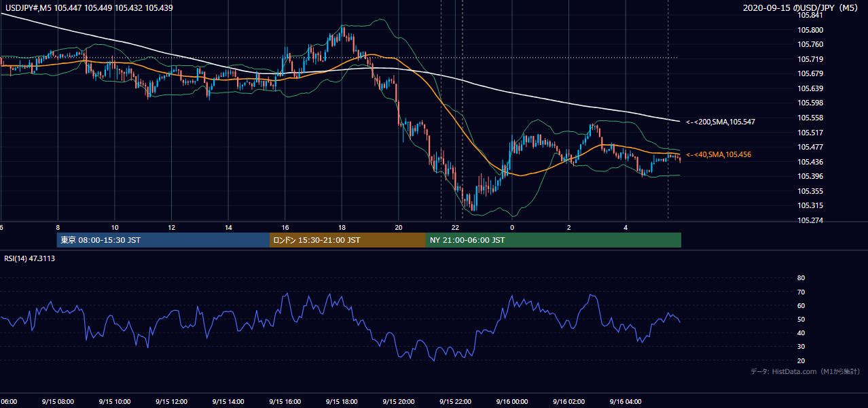Click the 105.679 price axis label
The width and height of the screenshot is (868, 408).
[x=810, y=73]
